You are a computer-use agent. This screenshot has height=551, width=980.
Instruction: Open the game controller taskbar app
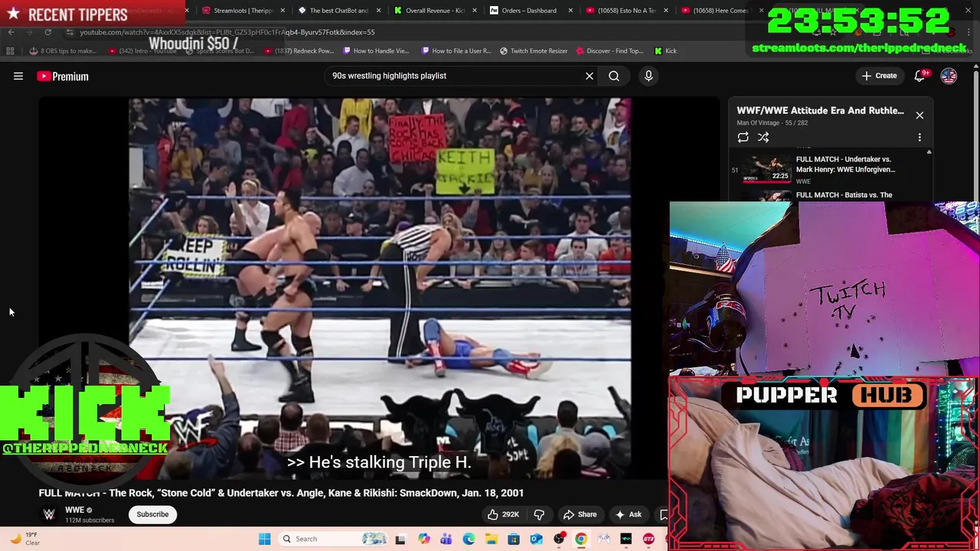coord(603,539)
